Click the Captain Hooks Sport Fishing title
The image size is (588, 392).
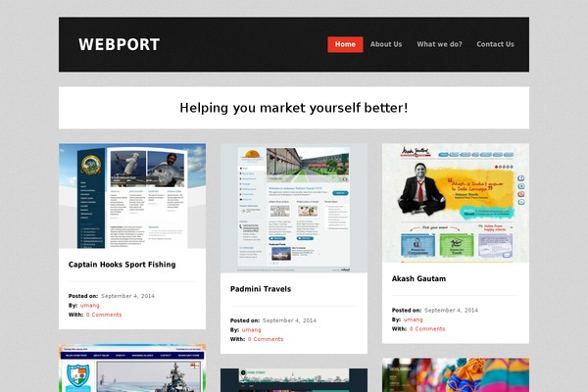pyautogui.click(x=122, y=265)
